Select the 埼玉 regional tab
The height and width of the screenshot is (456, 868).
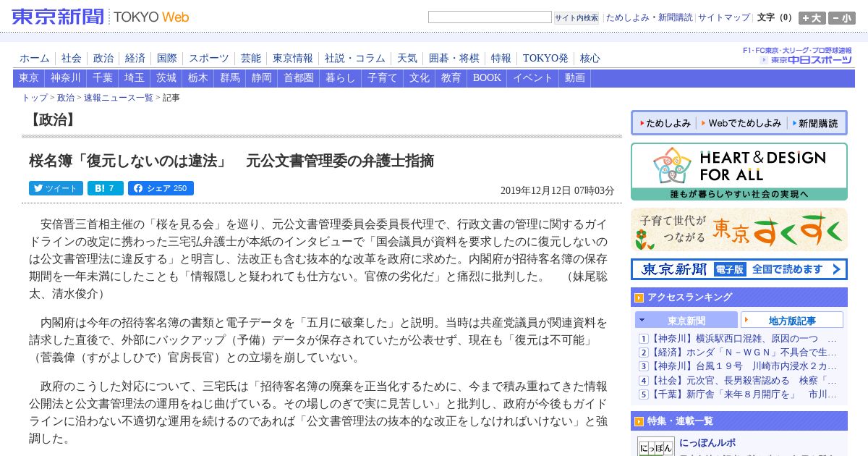click(x=135, y=78)
